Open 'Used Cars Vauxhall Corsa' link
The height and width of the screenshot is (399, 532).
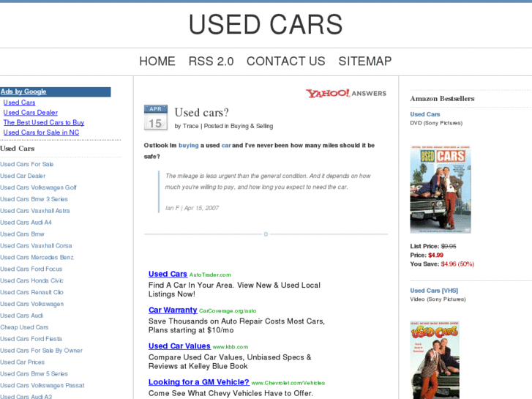tap(36, 245)
